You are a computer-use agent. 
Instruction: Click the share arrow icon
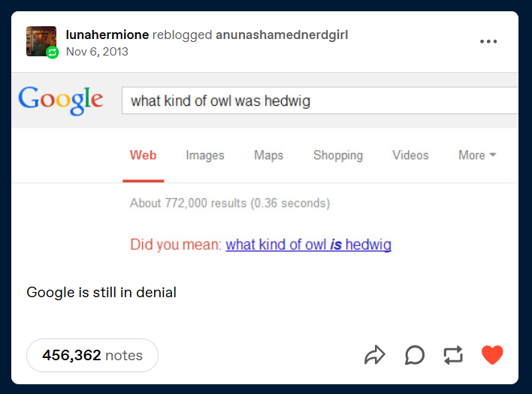click(374, 355)
